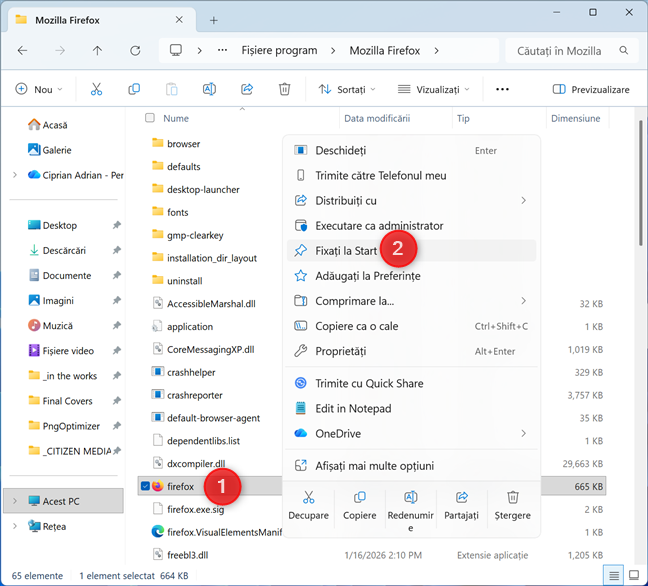Viewport: 648px width, 586px height.
Task: Click the Copy (Copiere) icon in context menu
Action: click(360, 497)
